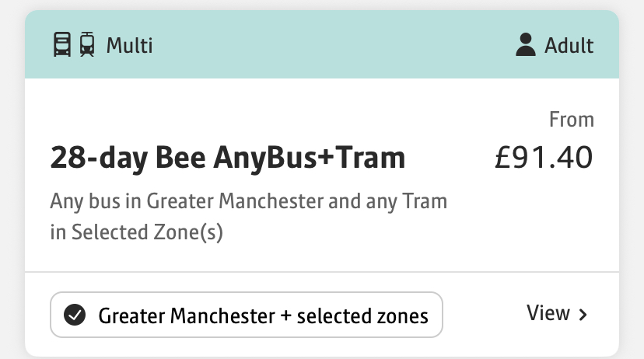The width and height of the screenshot is (644, 359).
Task: Click the blank area below the £91.40 price
Action: click(x=544, y=218)
